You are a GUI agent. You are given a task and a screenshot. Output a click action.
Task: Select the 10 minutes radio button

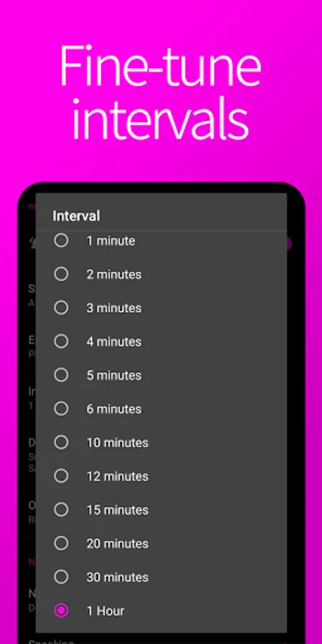pyautogui.click(x=62, y=442)
